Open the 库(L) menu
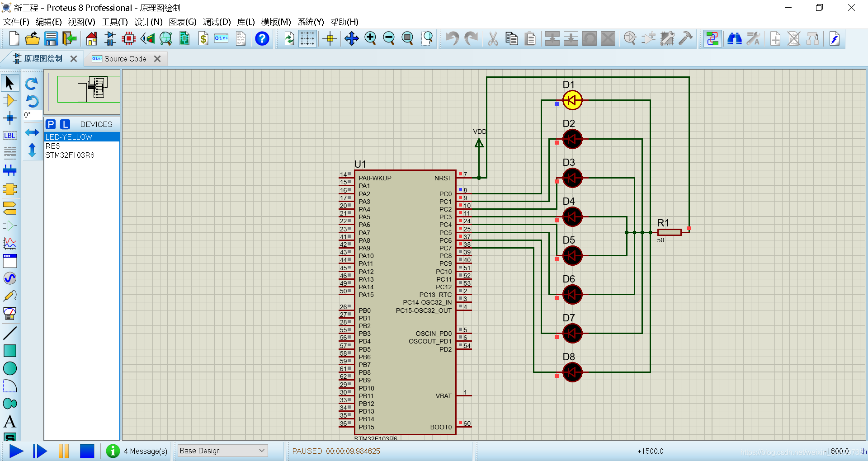 tap(246, 22)
